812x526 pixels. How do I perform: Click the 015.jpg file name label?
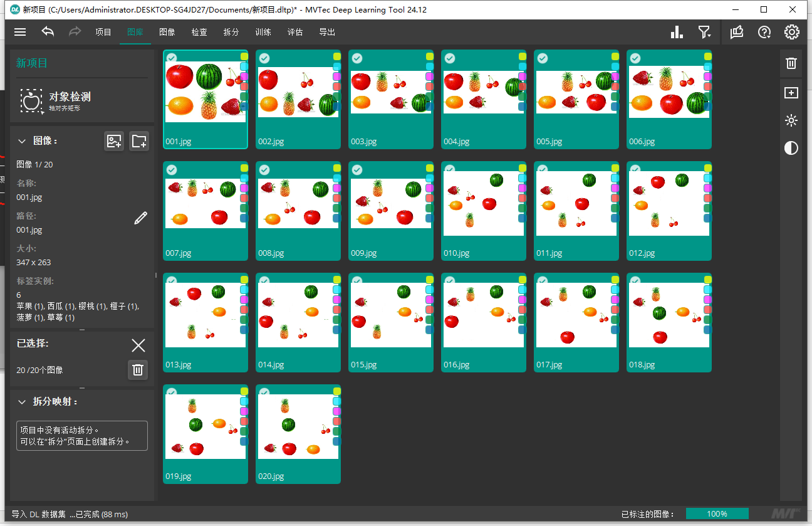coord(364,365)
